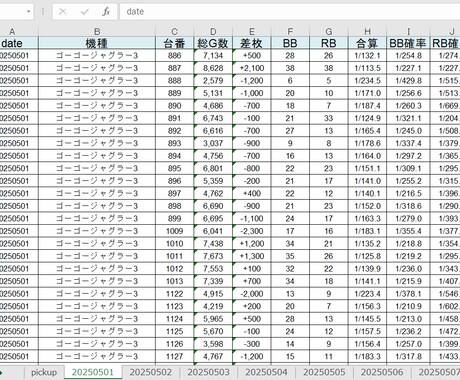Click the +1,300 difference cell
Viewport: 460px width, 380px height.
(x=252, y=256)
